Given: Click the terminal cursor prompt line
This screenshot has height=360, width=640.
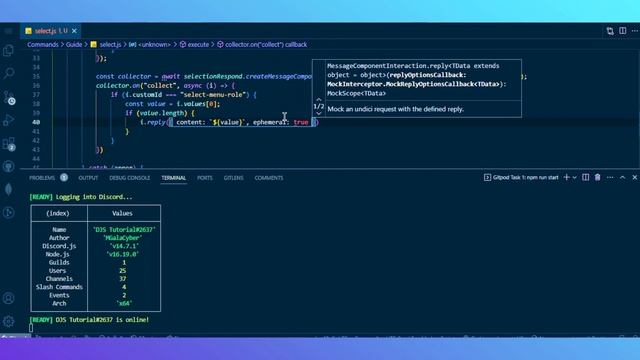Looking at the screenshot, I should pyautogui.click(x=31, y=327).
